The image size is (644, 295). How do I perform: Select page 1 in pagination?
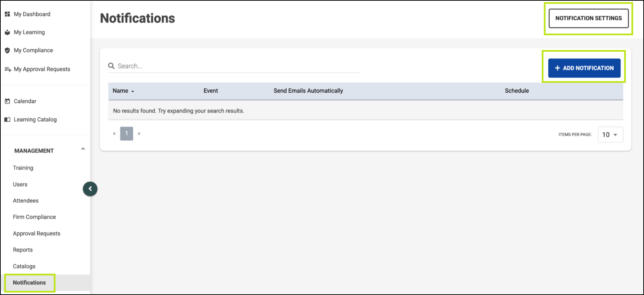[x=126, y=134]
